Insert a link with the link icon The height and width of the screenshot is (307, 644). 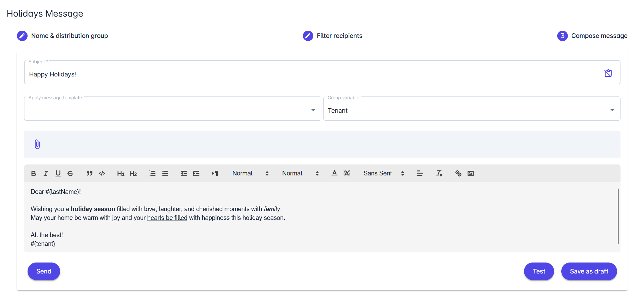tap(458, 174)
